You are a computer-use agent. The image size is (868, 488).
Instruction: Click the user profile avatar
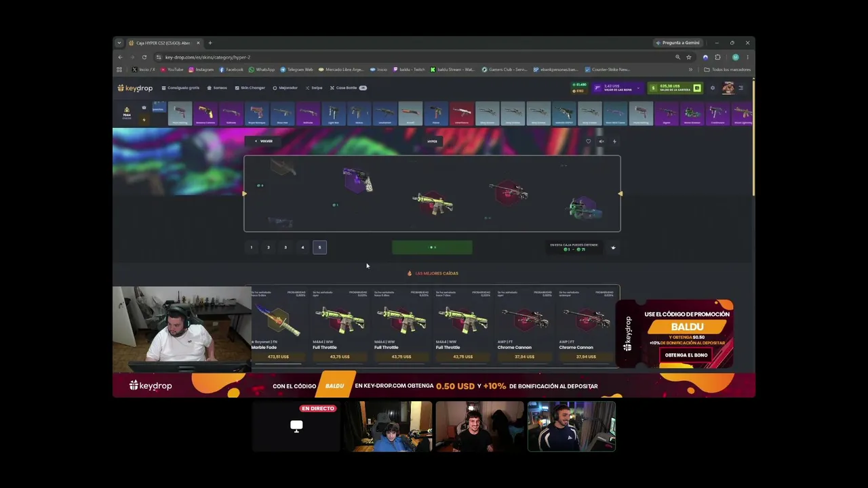pos(728,88)
